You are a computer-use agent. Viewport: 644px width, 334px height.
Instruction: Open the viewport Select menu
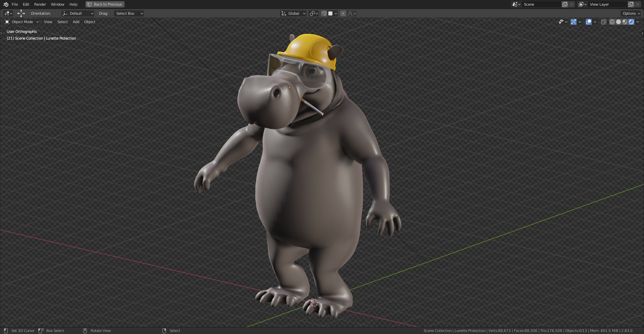(x=62, y=22)
